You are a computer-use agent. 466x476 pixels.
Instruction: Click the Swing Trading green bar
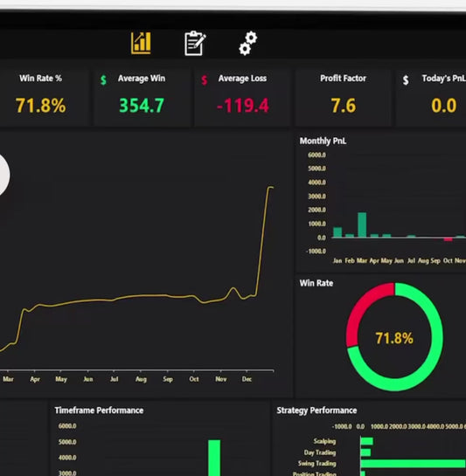(x=414, y=464)
